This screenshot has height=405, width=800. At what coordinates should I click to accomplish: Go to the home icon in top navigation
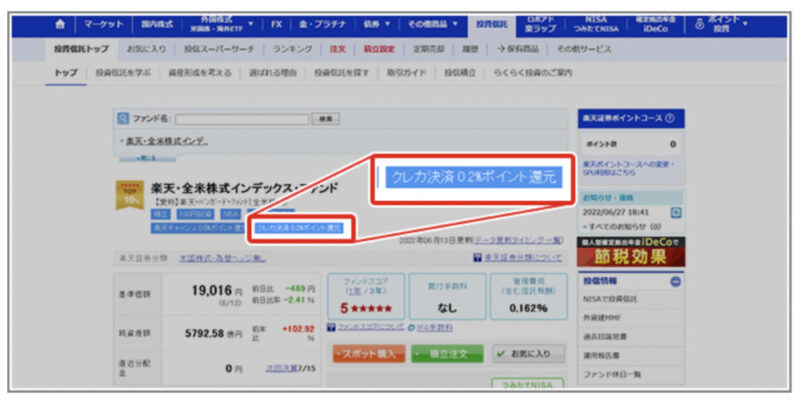point(60,24)
